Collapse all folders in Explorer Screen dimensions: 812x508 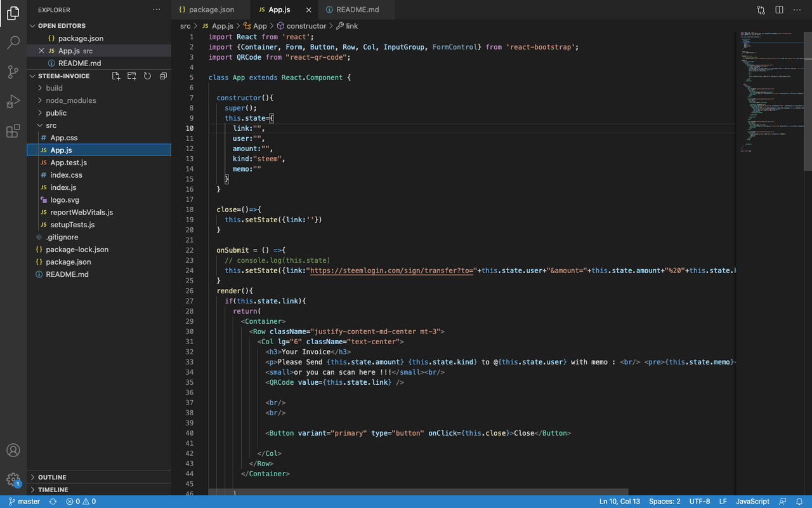coord(163,76)
